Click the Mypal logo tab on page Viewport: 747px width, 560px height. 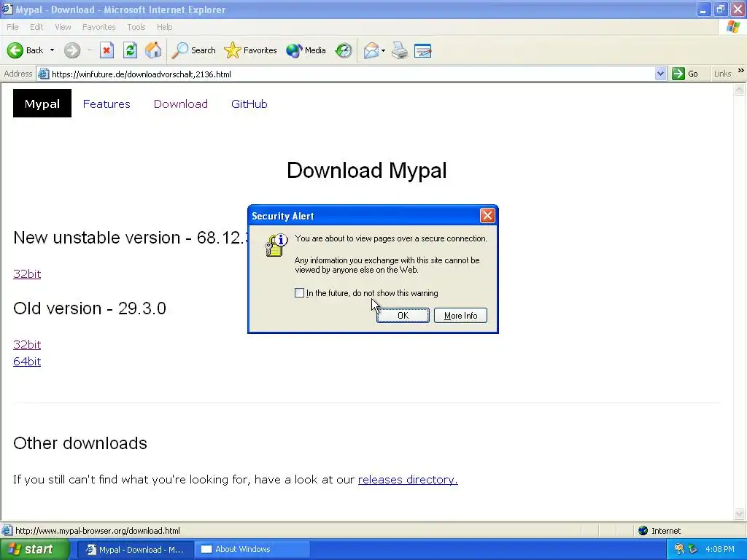click(42, 104)
